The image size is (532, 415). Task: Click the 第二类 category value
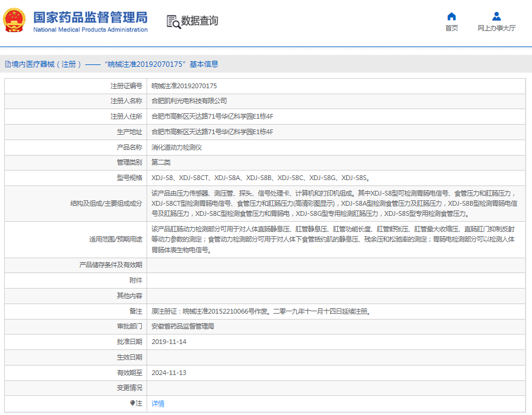coord(161,162)
